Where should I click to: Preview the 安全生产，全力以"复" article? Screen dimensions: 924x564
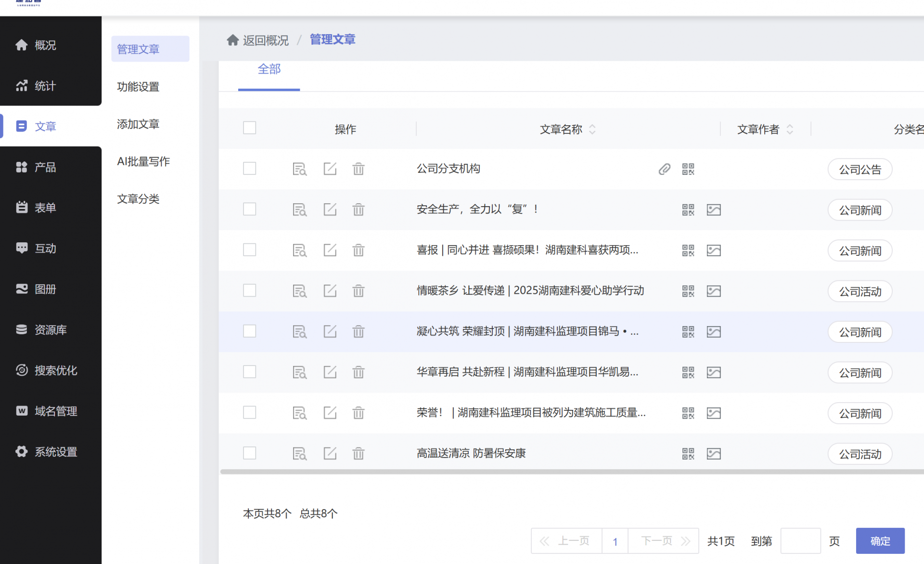pyautogui.click(x=299, y=210)
